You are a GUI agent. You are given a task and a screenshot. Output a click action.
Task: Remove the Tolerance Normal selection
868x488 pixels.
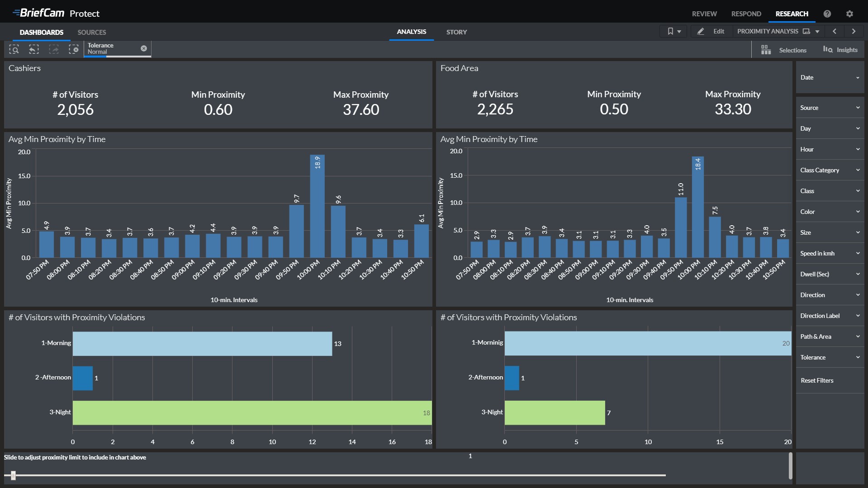(144, 48)
